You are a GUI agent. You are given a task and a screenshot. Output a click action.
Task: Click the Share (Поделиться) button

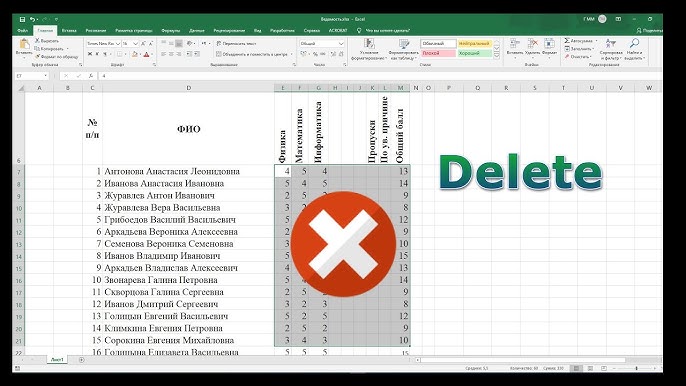tap(650, 31)
